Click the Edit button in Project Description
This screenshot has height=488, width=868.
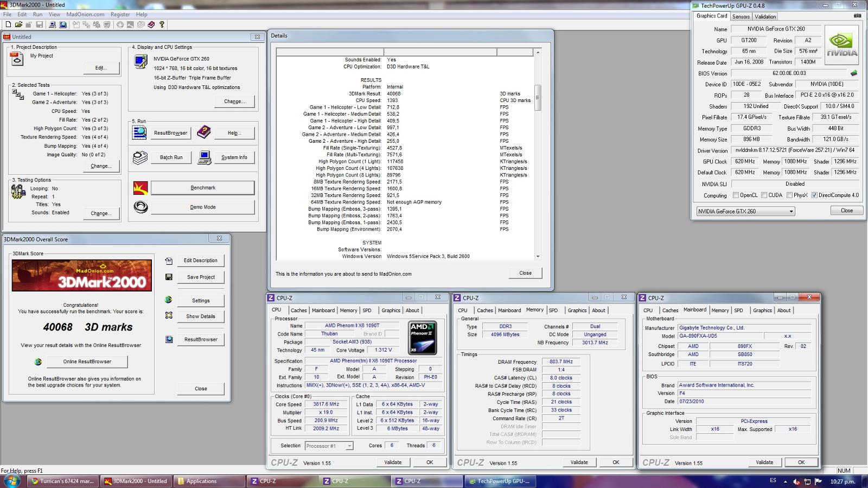tap(101, 68)
